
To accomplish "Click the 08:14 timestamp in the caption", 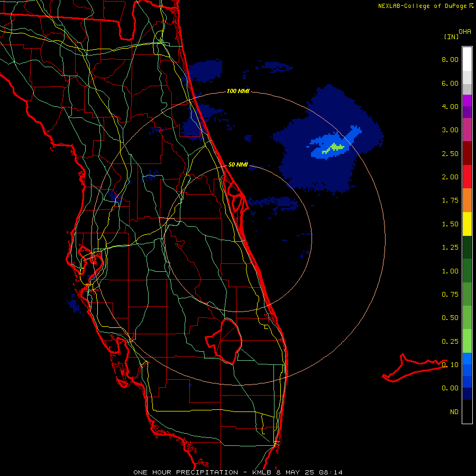I will coord(331,472).
